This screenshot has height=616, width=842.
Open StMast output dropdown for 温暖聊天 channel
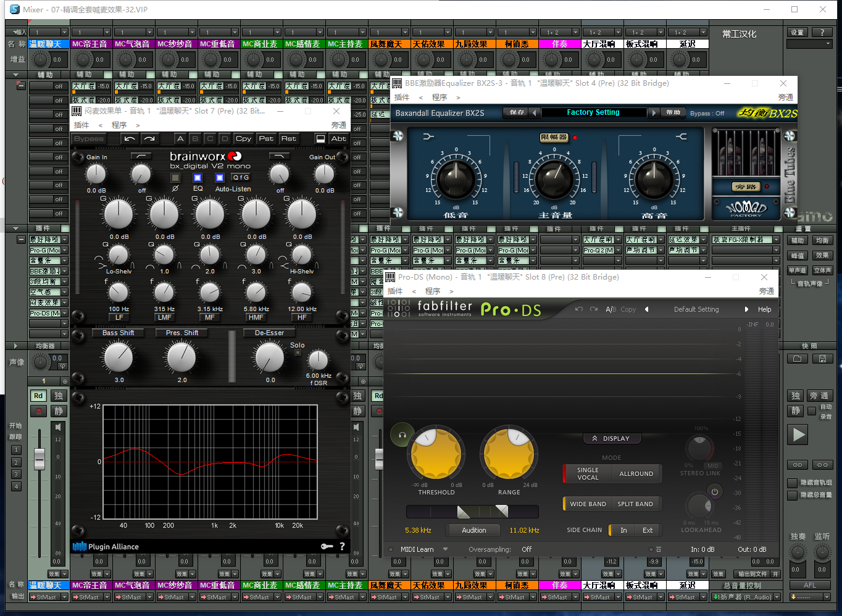(x=64, y=597)
